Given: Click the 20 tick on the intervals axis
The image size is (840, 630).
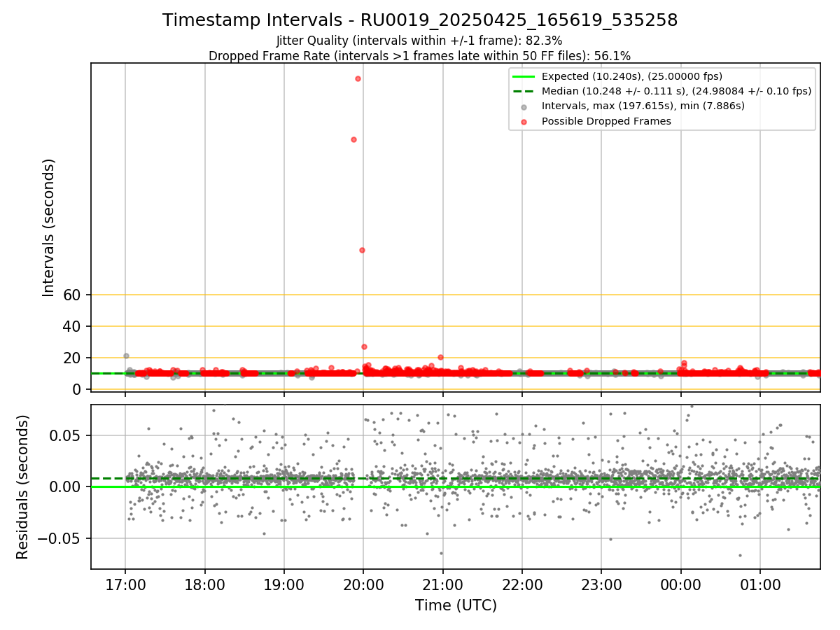Looking at the screenshot, I should pyautogui.click(x=73, y=358).
